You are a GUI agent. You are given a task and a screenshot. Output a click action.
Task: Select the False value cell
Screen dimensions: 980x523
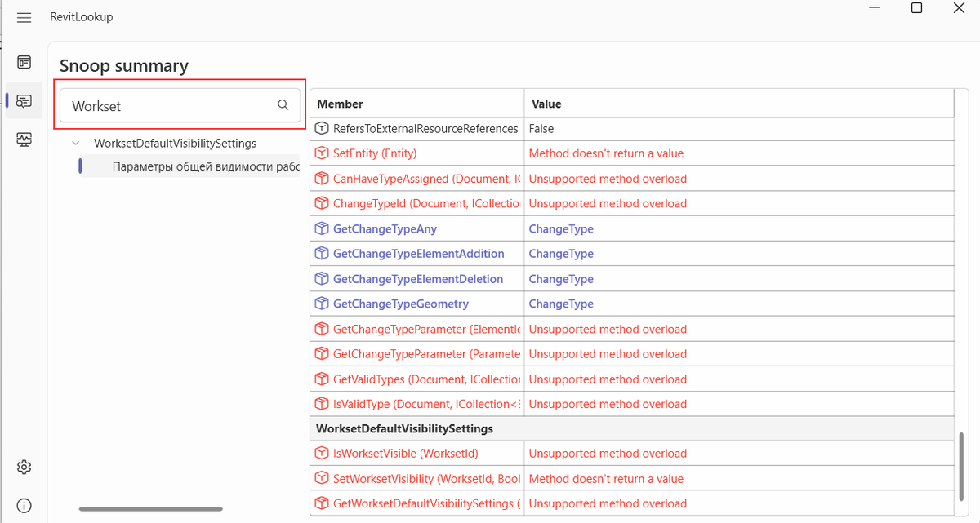click(x=541, y=128)
